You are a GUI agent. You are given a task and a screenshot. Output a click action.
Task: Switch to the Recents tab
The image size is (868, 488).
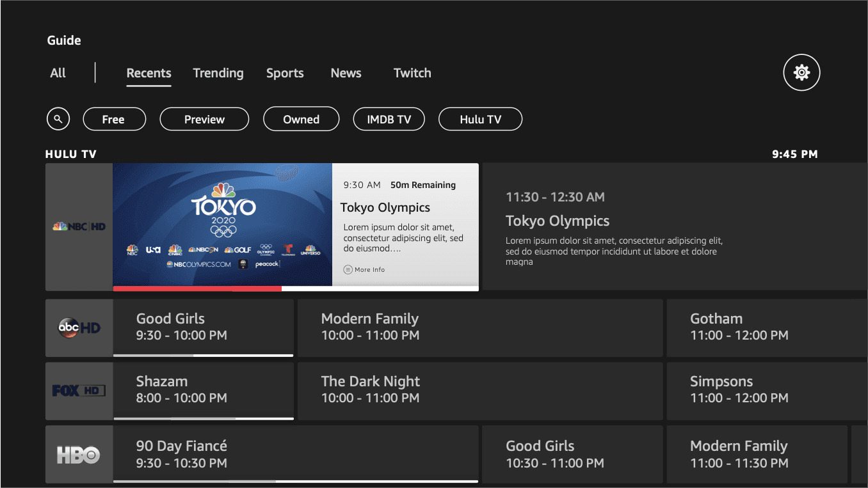click(x=149, y=73)
